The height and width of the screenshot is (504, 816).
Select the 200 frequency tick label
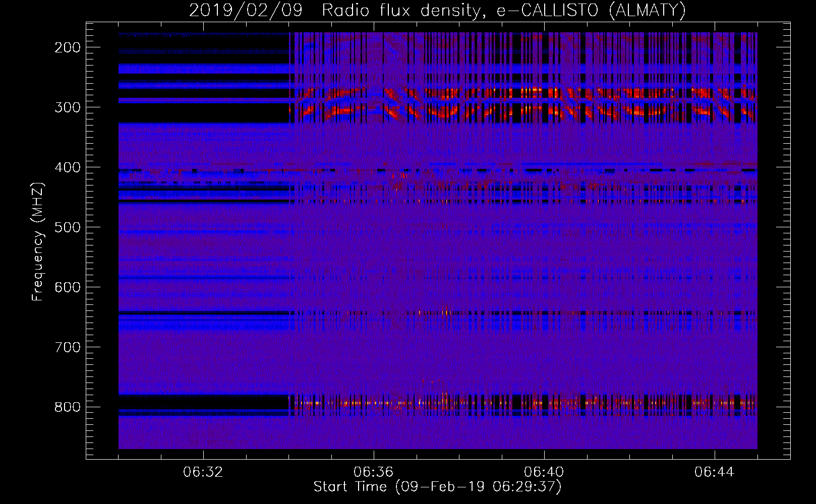[x=68, y=47]
